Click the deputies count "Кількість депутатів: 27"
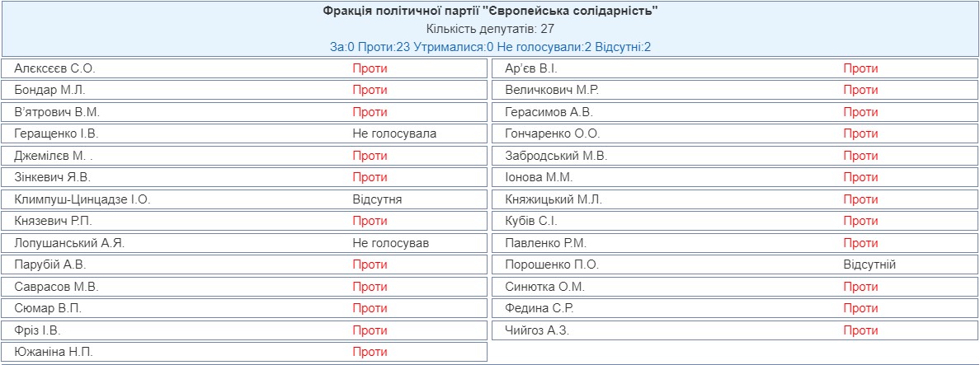Image resolution: width=980 pixels, height=365 pixels. [490, 29]
